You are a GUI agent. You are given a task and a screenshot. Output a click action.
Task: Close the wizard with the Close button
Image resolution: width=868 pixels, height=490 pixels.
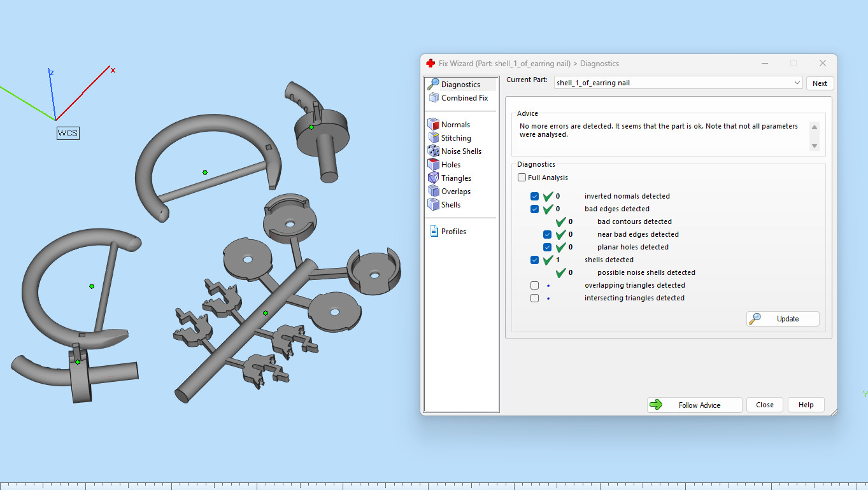point(765,405)
